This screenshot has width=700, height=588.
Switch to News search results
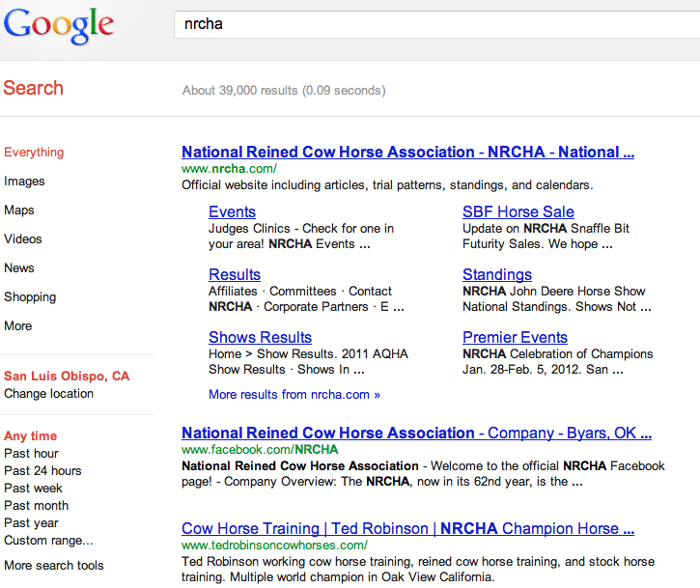click(19, 268)
